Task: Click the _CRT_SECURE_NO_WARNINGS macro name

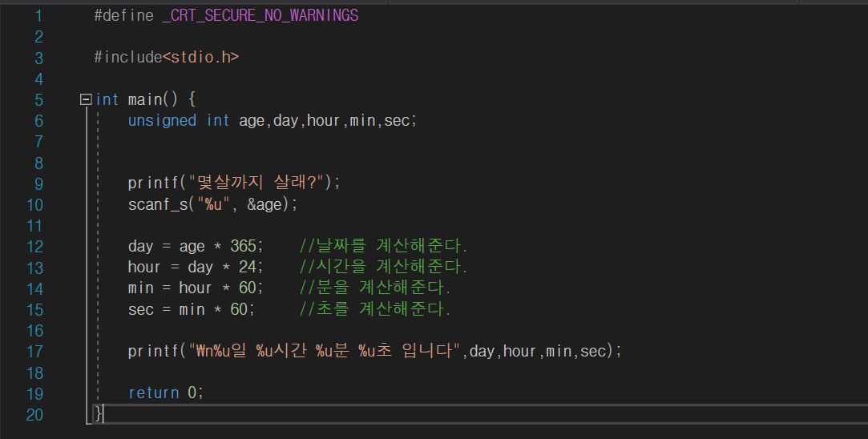Action: coord(260,15)
